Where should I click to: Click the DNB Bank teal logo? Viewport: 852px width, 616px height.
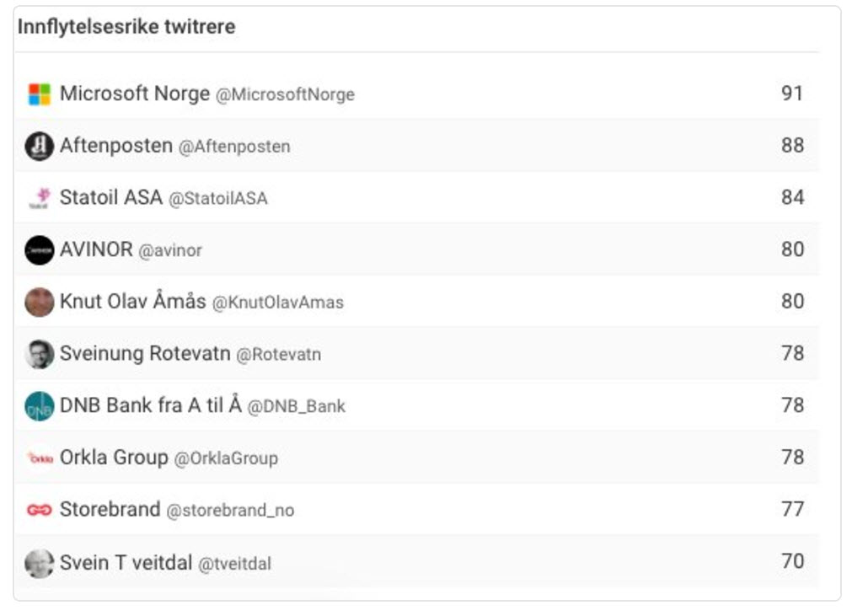coord(40,406)
